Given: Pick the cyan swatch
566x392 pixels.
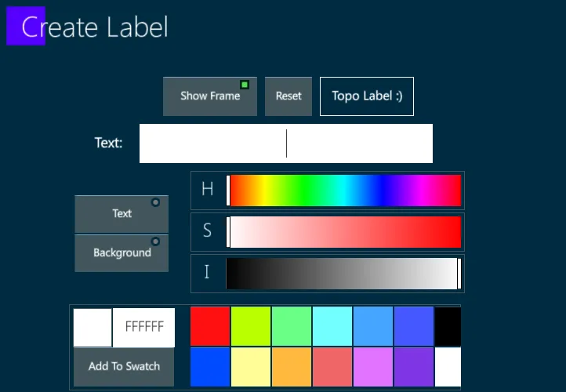Looking at the screenshot, I should (x=332, y=326).
